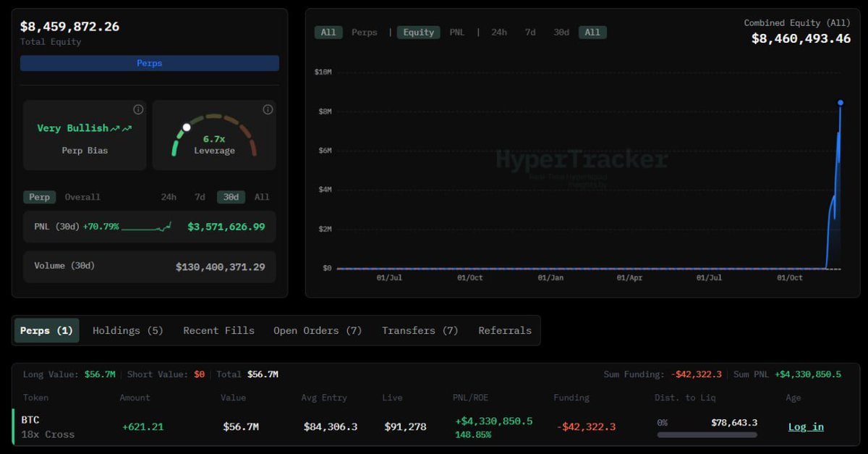Set chart range to All
The height and width of the screenshot is (454, 868).
592,33
